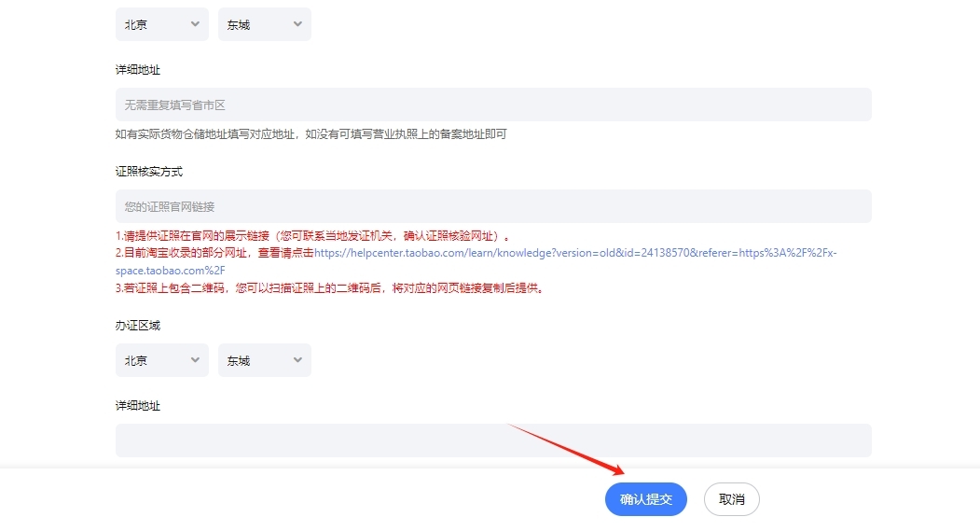
Task: Expand the first 北京 province dropdown at the top
Action: (x=161, y=24)
